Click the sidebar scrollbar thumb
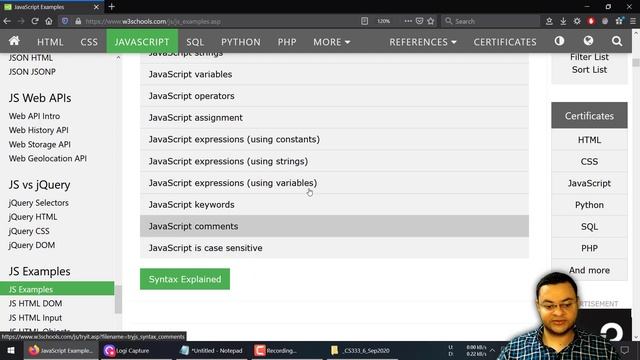 [118, 300]
